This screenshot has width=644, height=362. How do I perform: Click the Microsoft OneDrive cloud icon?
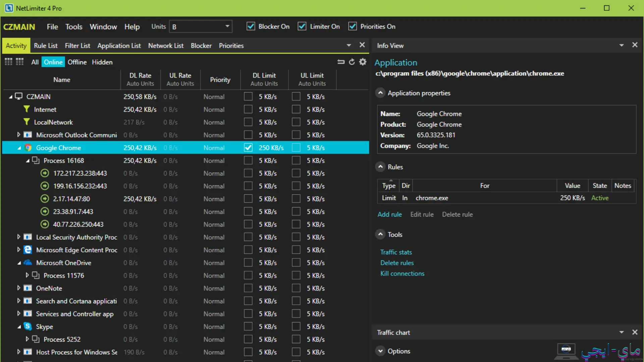(28, 262)
